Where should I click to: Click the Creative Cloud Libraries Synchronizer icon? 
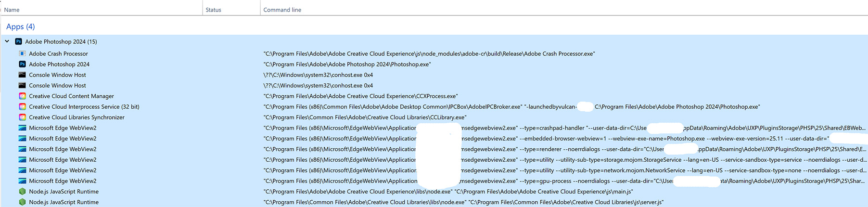click(22, 117)
